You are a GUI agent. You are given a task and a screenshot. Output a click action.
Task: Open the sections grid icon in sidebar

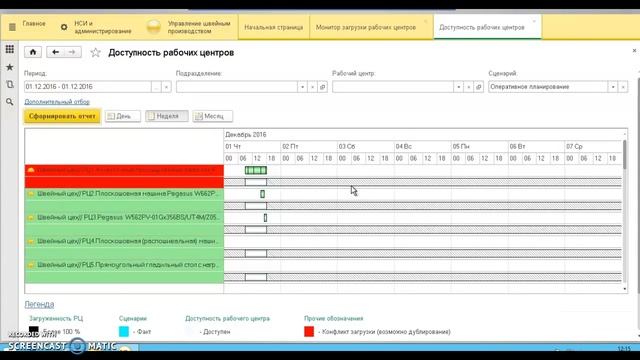[9, 49]
